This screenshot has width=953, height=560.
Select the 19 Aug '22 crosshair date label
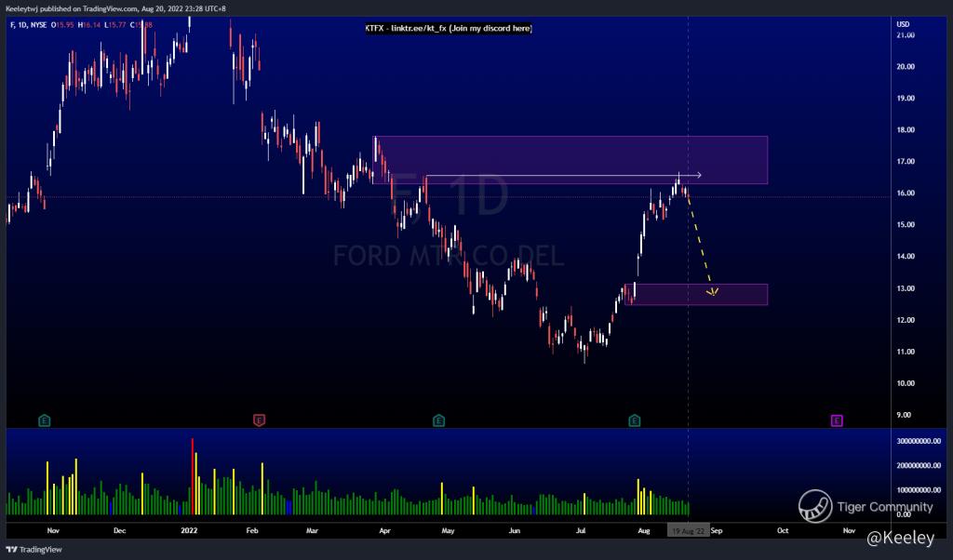tap(688, 531)
